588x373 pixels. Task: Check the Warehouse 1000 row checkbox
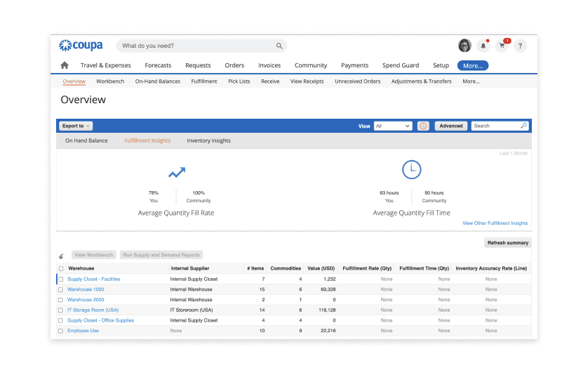pyautogui.click(x=60, y=289)
